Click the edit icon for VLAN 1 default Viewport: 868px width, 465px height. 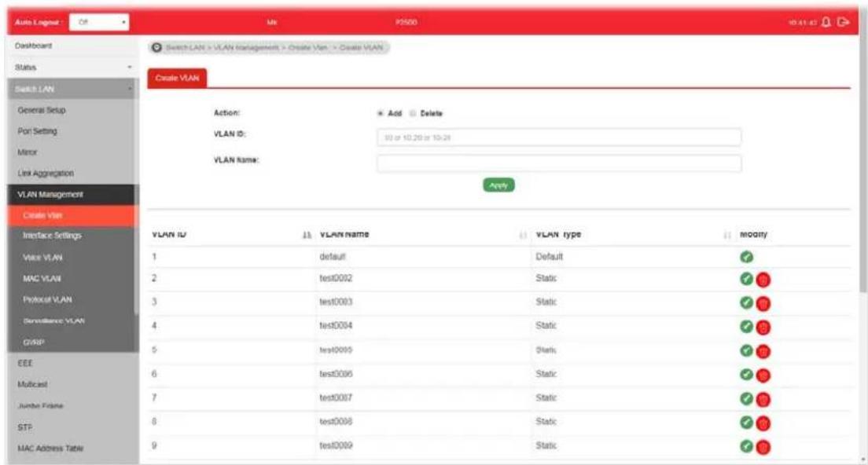[x=746, y=257]
